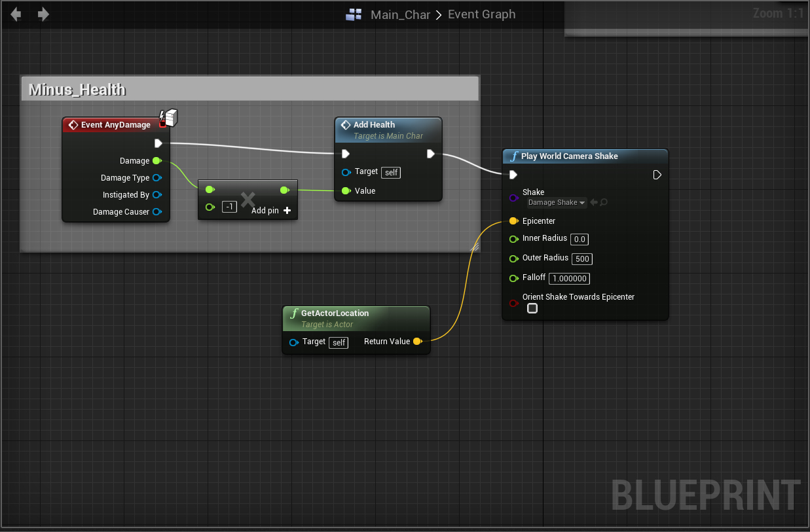Open the Damage Shake dropdown
The image size is (810, 532).
[556, 202]
